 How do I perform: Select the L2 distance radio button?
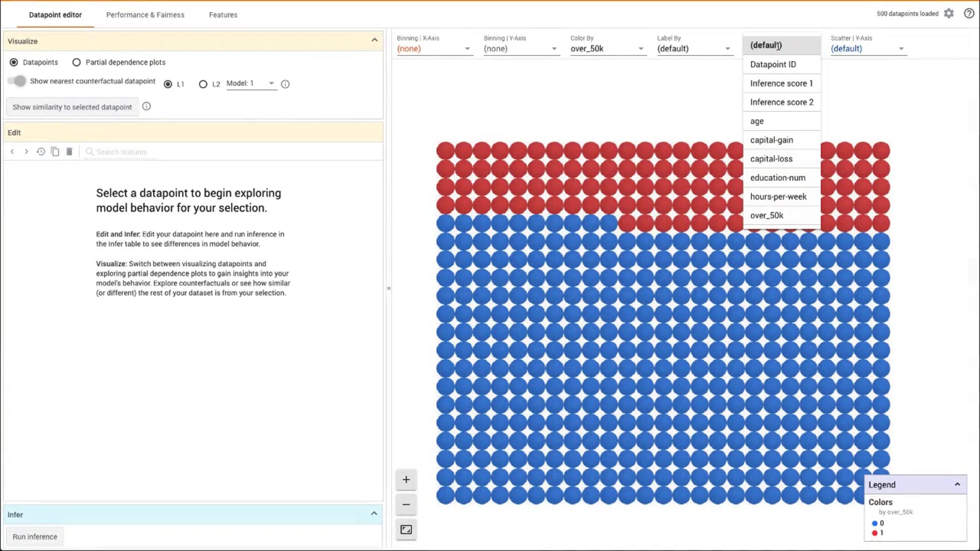203,84
